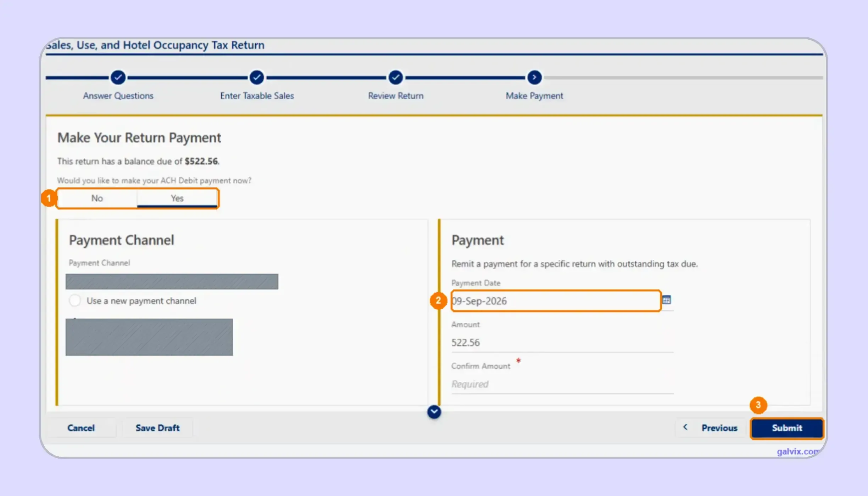Click the Make Your Return Payment heading
Viewport: 868px width, 496px height.
point(139,138)
